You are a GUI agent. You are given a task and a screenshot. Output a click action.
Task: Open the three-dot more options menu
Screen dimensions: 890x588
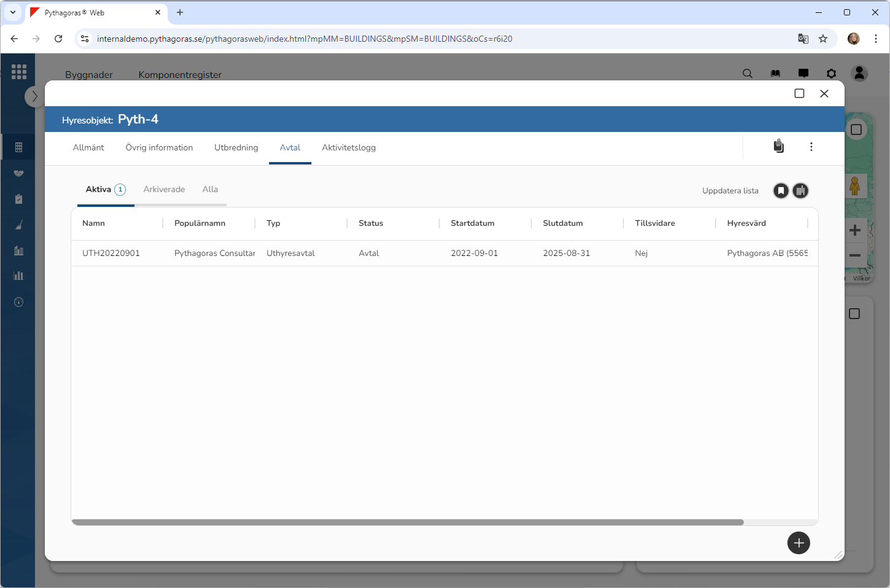pos(811,147)
